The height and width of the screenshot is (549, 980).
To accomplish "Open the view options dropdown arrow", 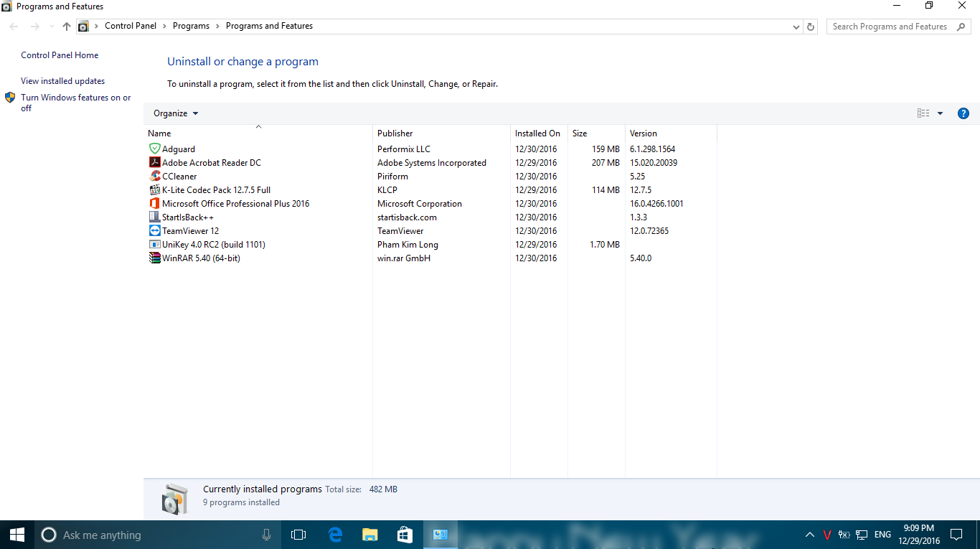I will [x=940, y=113].
